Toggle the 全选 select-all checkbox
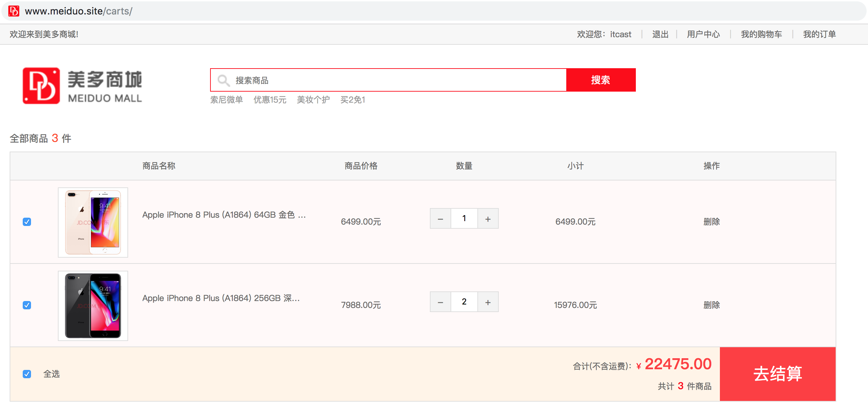Viewport: 868px width, 403px height. pos(27,374)
